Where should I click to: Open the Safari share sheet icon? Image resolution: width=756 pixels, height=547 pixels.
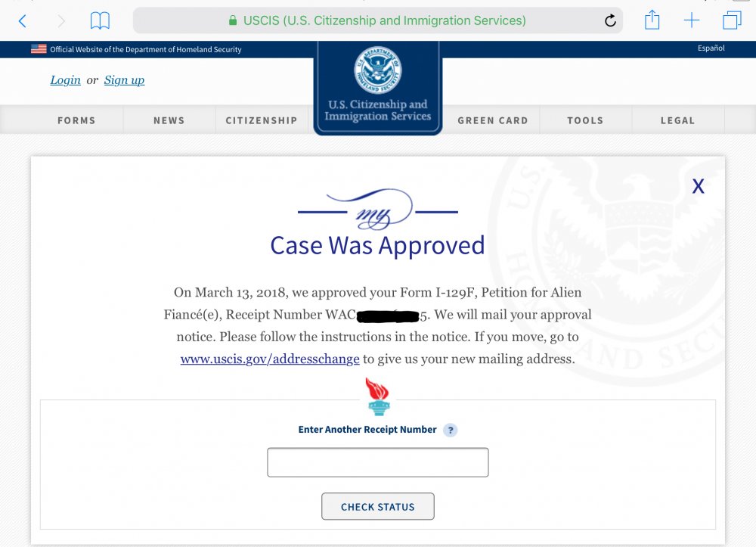point(652,20)
